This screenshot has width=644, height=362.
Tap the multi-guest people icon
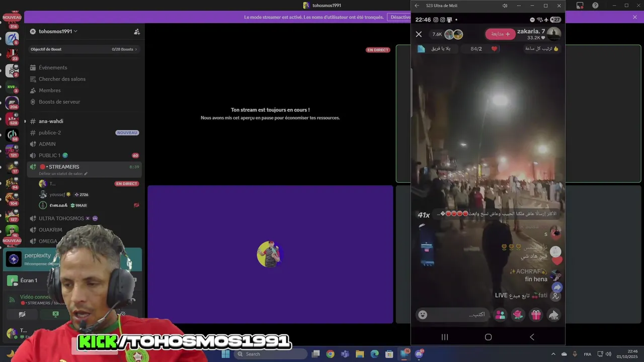pos(500,315)
